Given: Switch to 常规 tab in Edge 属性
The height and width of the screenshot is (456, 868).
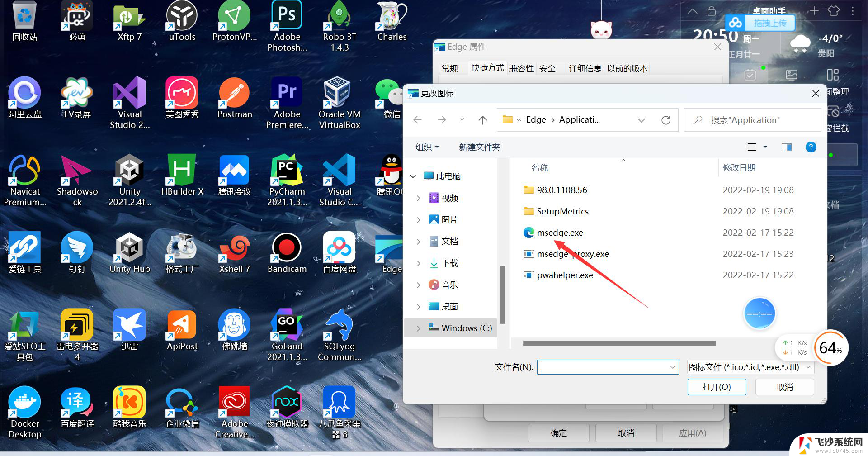Looking at the screenshot, I should tap(450, 68).
